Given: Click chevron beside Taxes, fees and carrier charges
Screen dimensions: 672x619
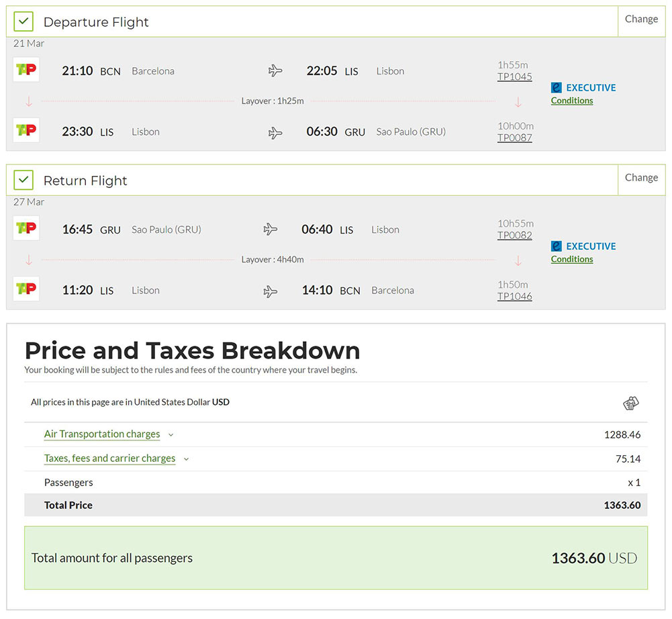Looking at the screenshot, I should (186, 459).
